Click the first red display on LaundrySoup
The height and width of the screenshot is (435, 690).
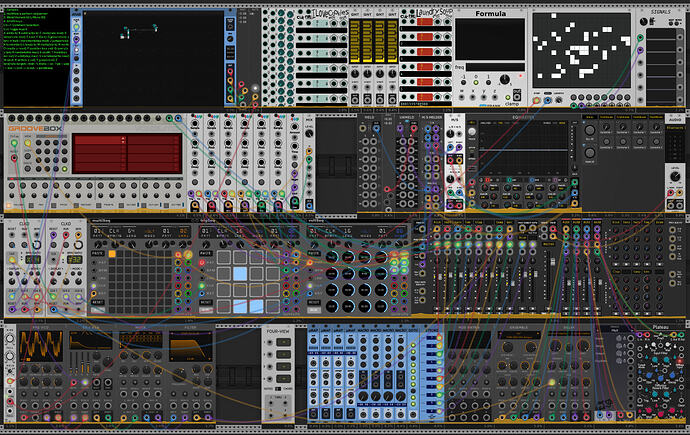click(x=425, y=22)
